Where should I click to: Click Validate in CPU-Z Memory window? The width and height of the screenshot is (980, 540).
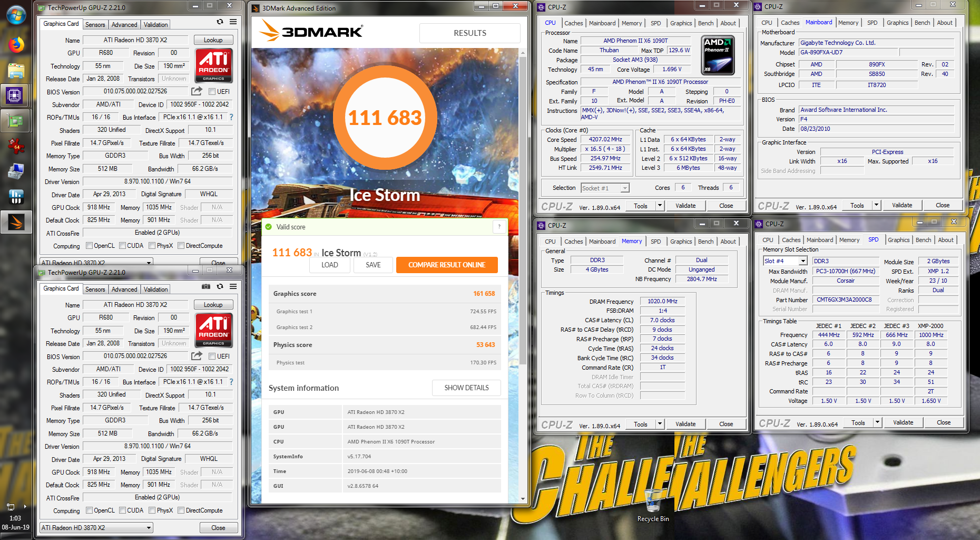pyautogui.click(x=685, y=424)
